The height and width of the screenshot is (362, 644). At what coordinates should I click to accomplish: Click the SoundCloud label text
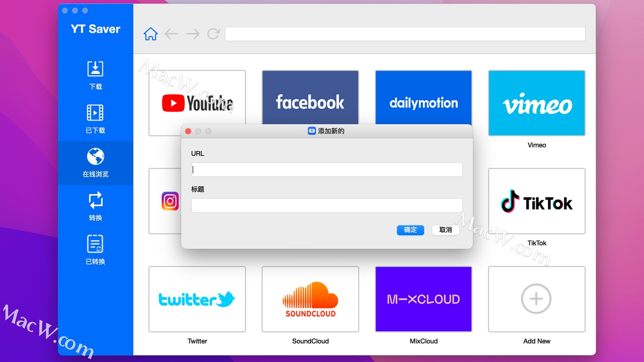coord(310,341)
